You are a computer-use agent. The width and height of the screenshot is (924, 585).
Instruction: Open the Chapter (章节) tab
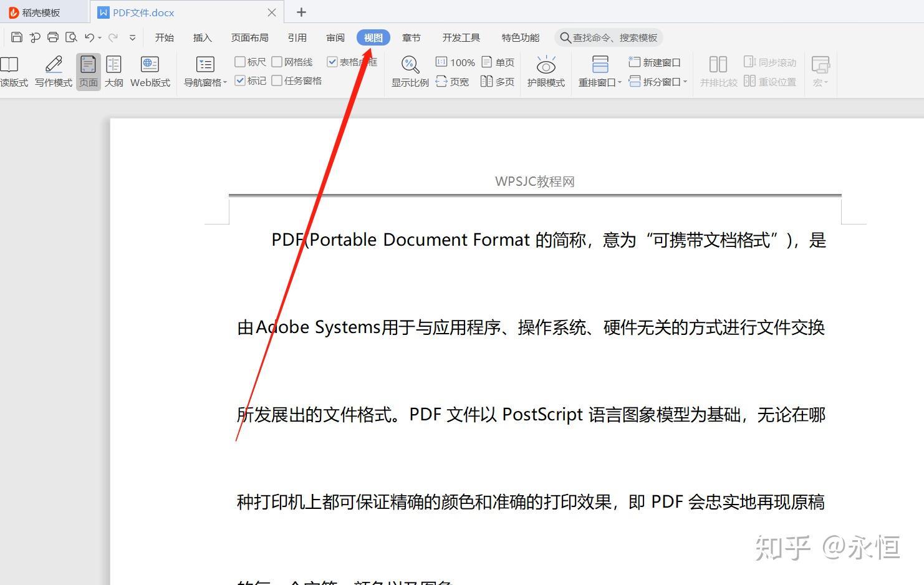click(x=411, y=37)
